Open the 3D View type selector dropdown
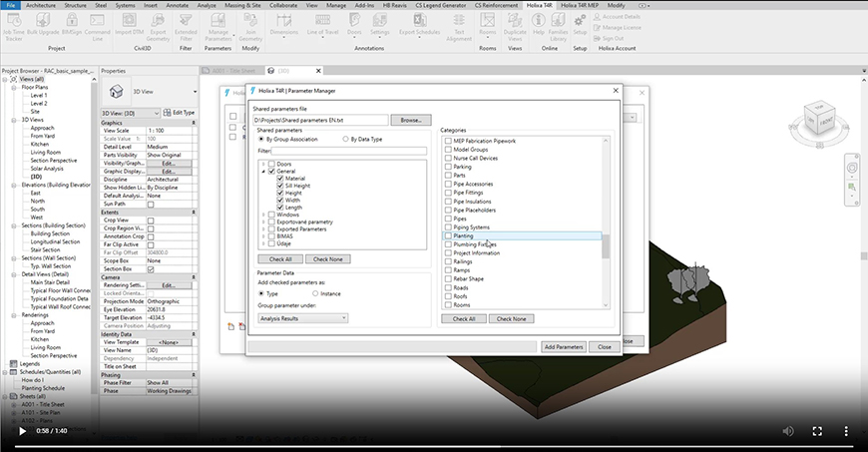The image size is (868, 452). (x=195, y=92)
